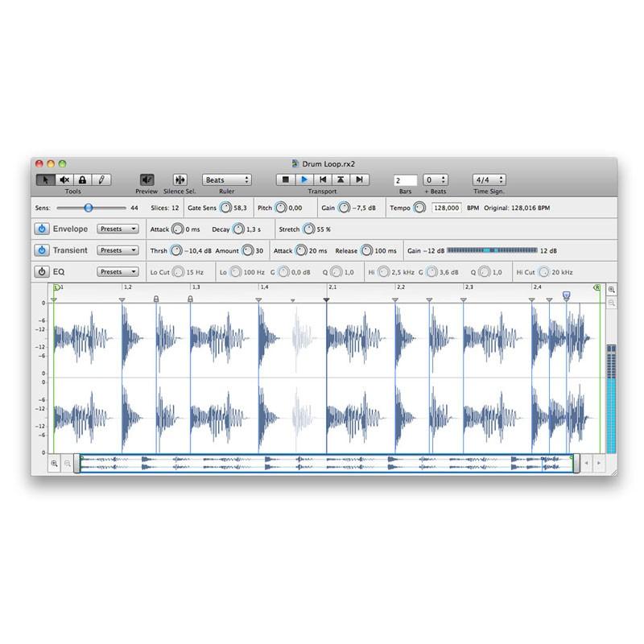This screenshot has width=644, height=644.
Task: Open the Beats ruler dropdown
Action: 226,179
